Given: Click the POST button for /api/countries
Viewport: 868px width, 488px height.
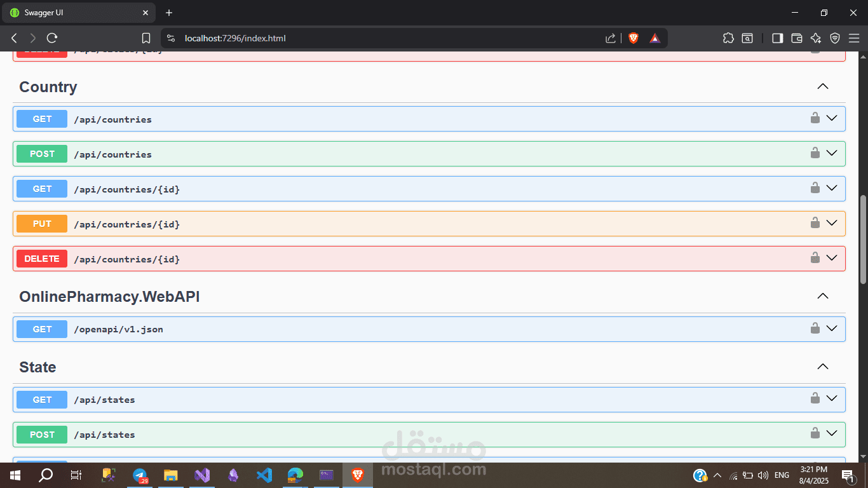Looking at the screenshot, I should [x=42, y=154].
